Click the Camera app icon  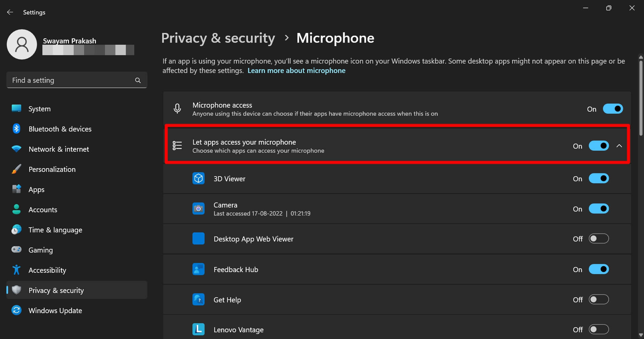199,209
